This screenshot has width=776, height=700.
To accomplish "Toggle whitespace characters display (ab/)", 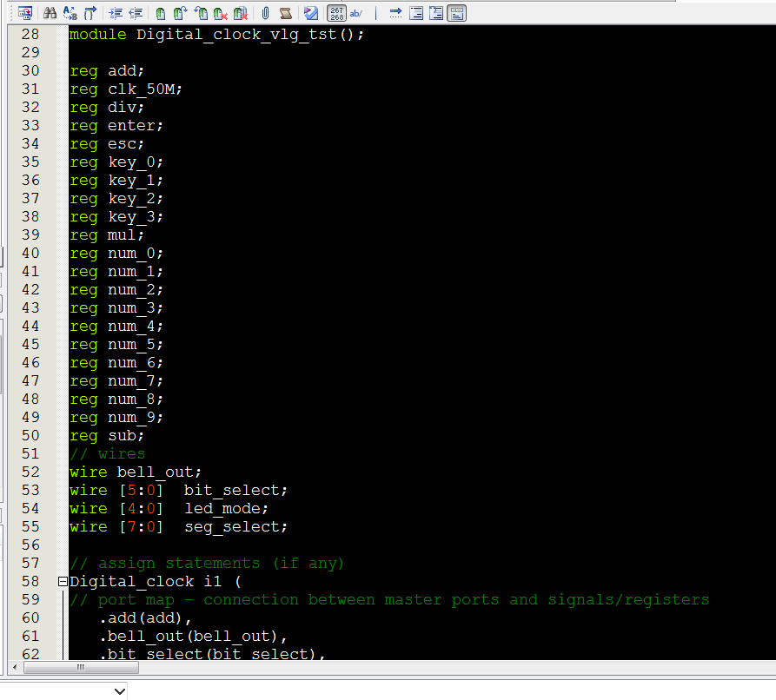I will coord(355,13).
